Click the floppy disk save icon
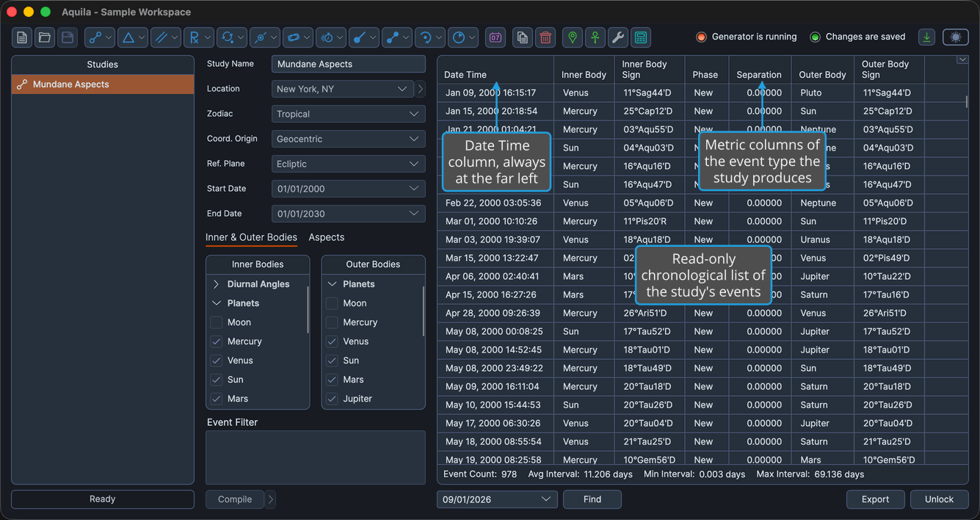Screen dimensions: 980x520 pyautogui.click(x=68, y=37)
